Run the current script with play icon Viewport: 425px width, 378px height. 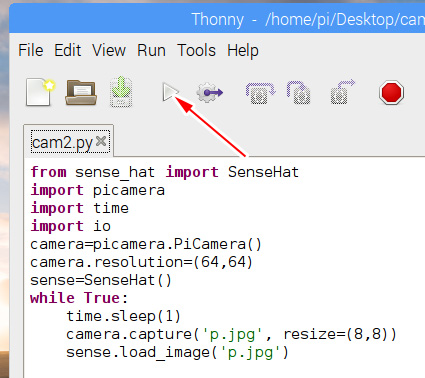(x=171, y=92)
